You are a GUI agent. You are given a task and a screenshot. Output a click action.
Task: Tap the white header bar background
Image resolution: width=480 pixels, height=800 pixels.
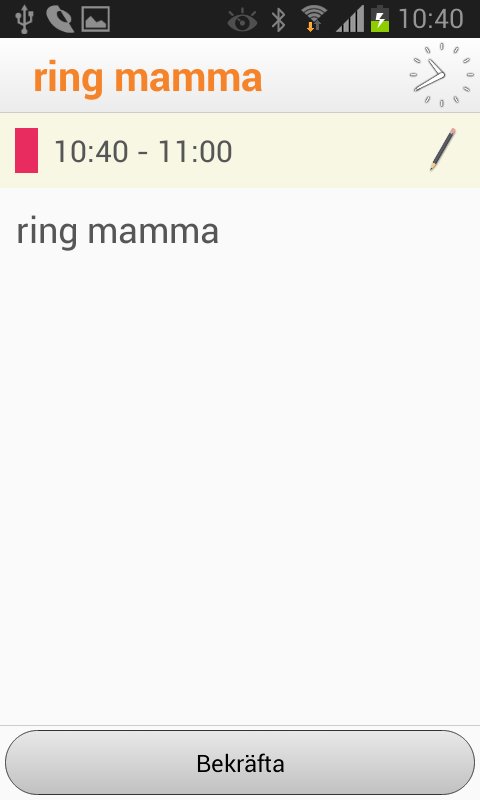[x=332, y=76]
